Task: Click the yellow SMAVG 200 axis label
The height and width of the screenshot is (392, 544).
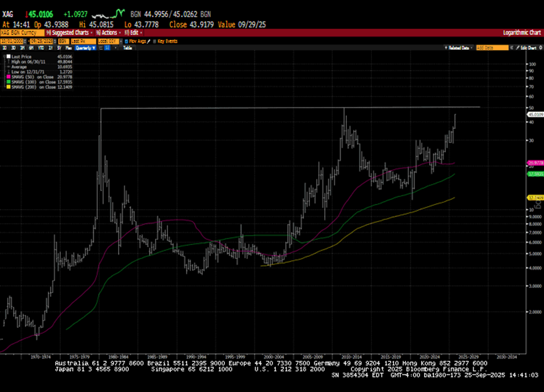Action: click(535, 198)
